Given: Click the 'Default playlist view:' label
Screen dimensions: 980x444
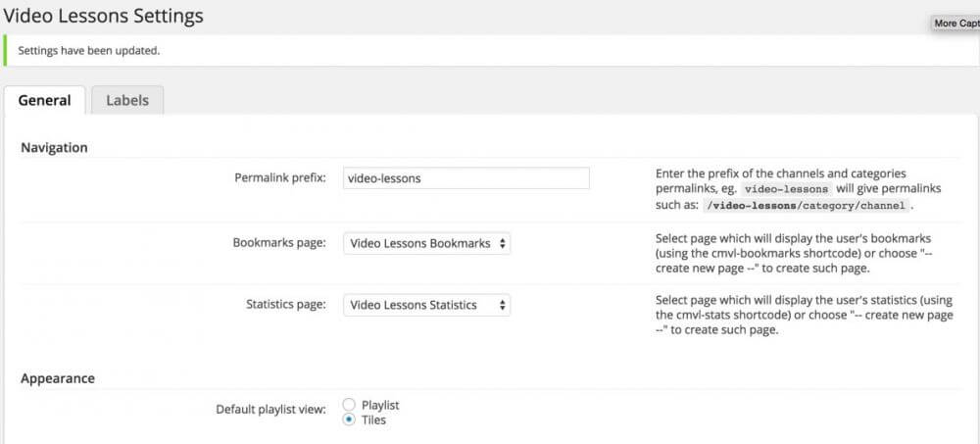Looking at the screenshot, I should [270, 409].
